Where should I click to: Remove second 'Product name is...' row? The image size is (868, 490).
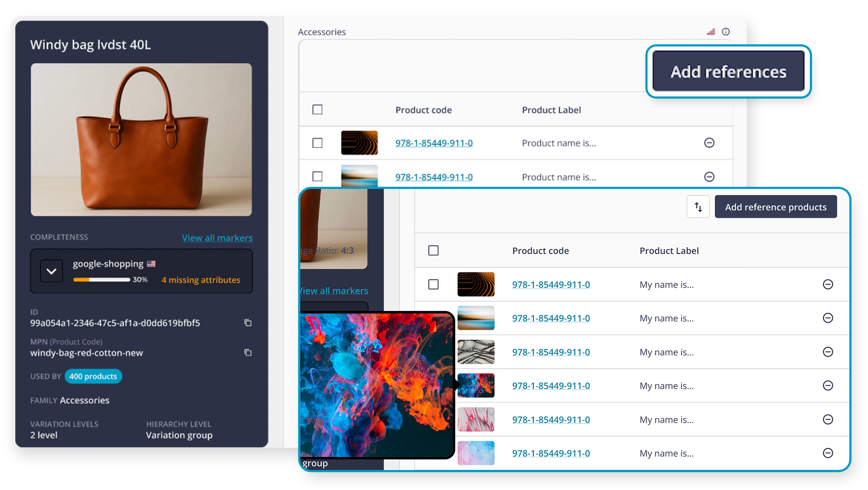tap(709, 177)
